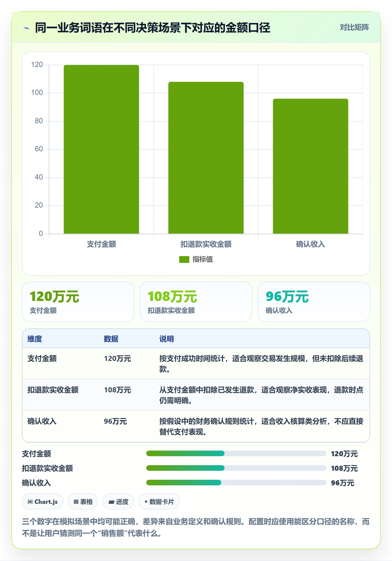392x561 pixels.
Task: Click the 维度 column header
Action: 35,339
